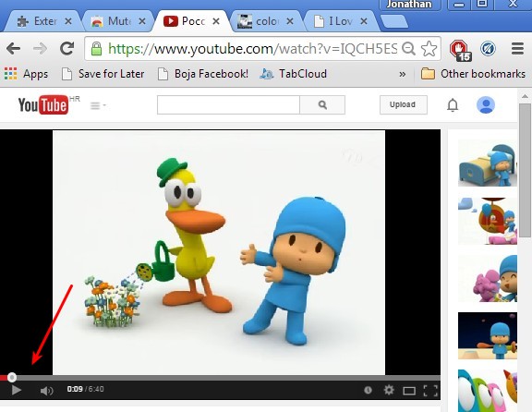Screen dimensions: 532x412
Task: Open the Pocoyo night sky thumbnail
Action: (488, 335)
